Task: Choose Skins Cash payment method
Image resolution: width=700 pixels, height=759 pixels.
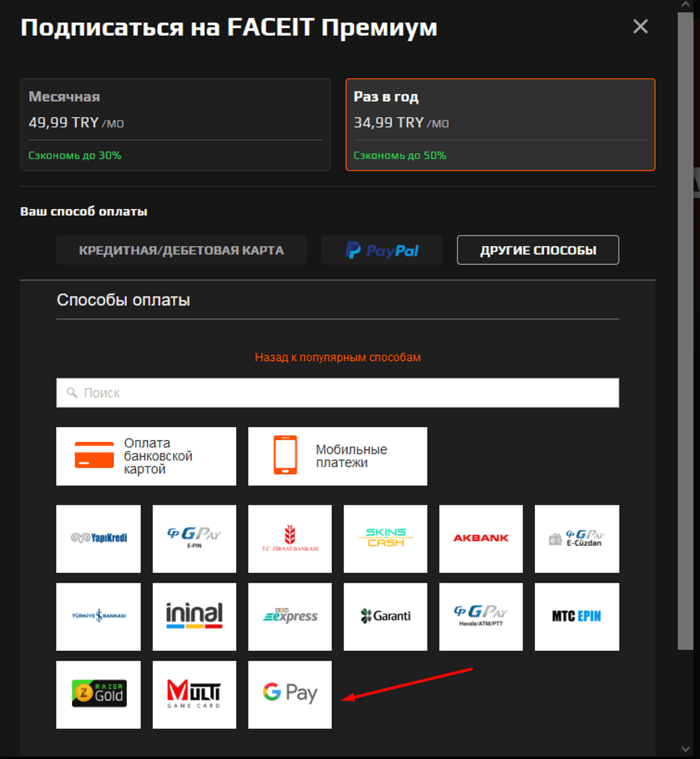Action: pos(386,538)
